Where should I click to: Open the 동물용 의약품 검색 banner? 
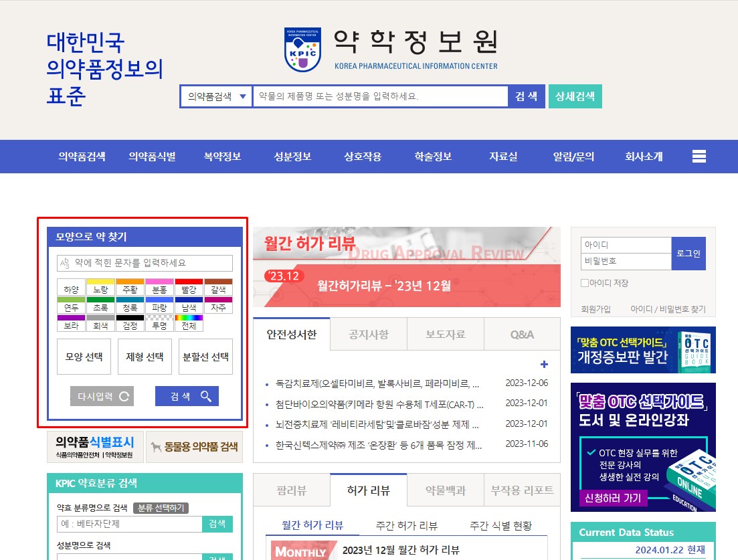[195, 446]
